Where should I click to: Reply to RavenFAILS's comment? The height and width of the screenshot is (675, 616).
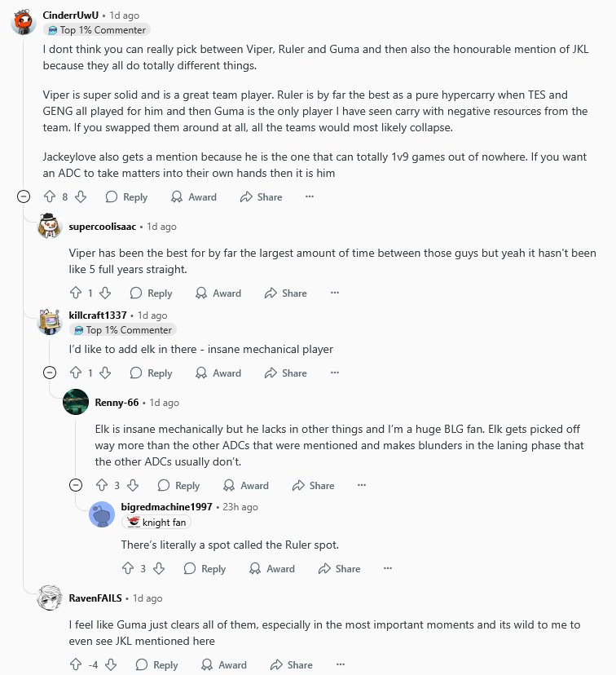pyautogui.click(x=156, y=664)
